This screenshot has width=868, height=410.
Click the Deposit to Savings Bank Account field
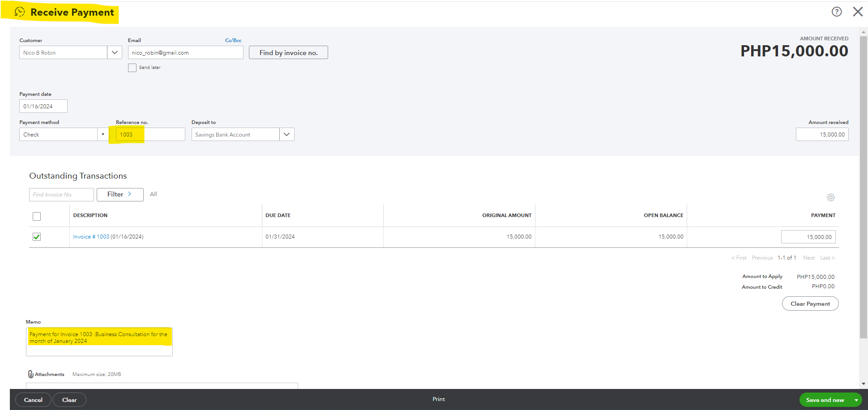pos(235,134)
